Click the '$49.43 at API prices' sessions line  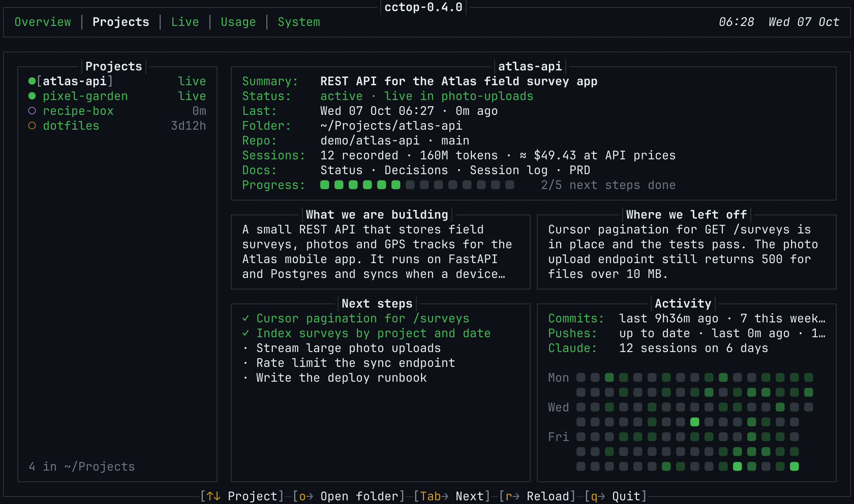pos(605,155)
